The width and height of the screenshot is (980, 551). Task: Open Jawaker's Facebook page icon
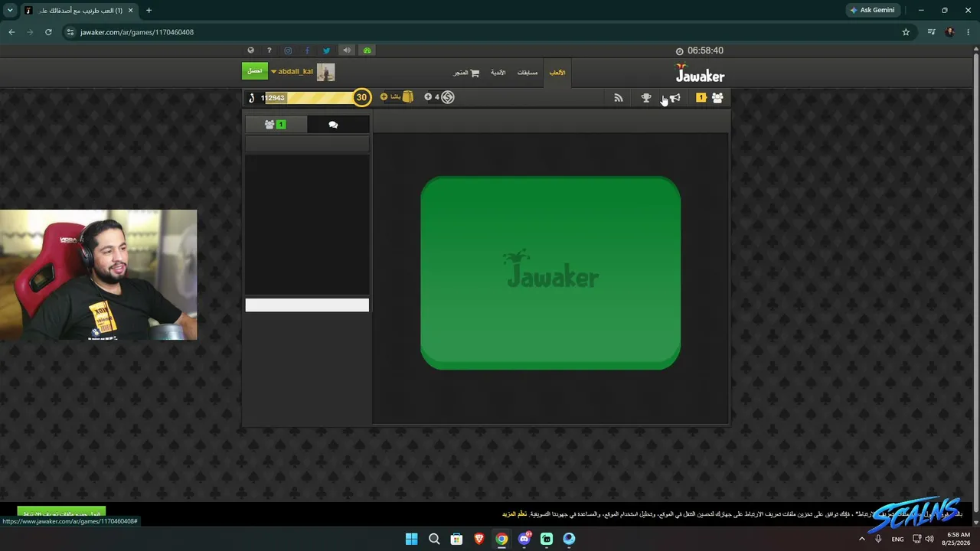(307, 51)
